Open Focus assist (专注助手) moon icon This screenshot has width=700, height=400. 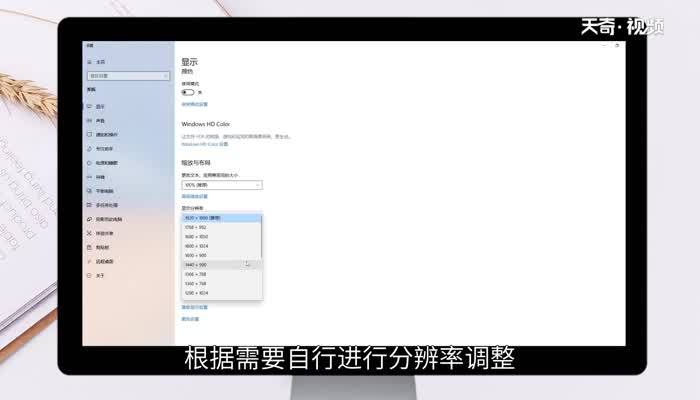89,149
